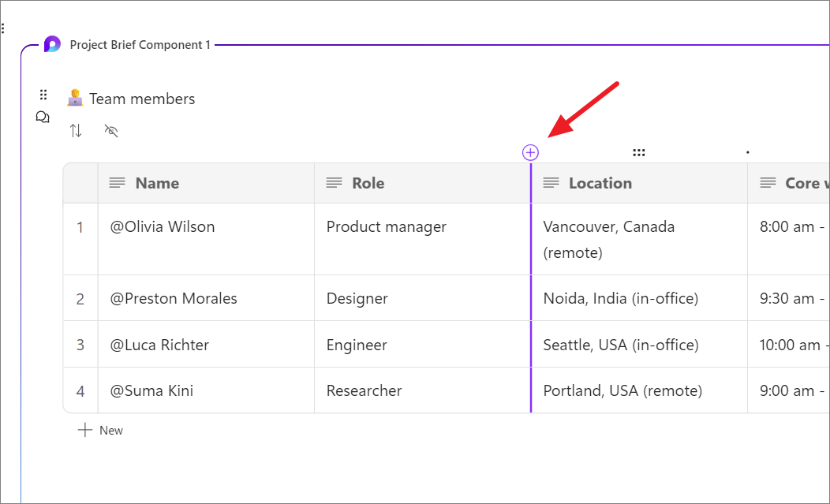
Task: Select row number 3
Action: [x=80, y=345]
